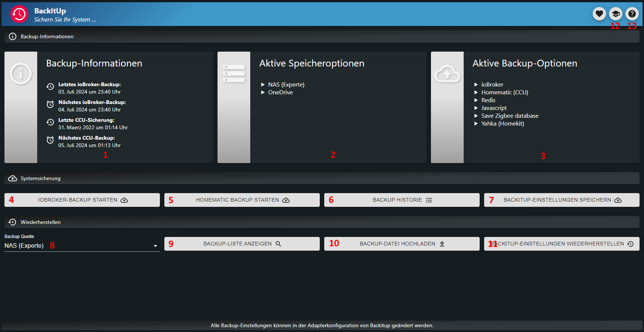Click the Wiederherstellen restore header icon
Viewport: 644px width, 332px height.
point(13,222)
